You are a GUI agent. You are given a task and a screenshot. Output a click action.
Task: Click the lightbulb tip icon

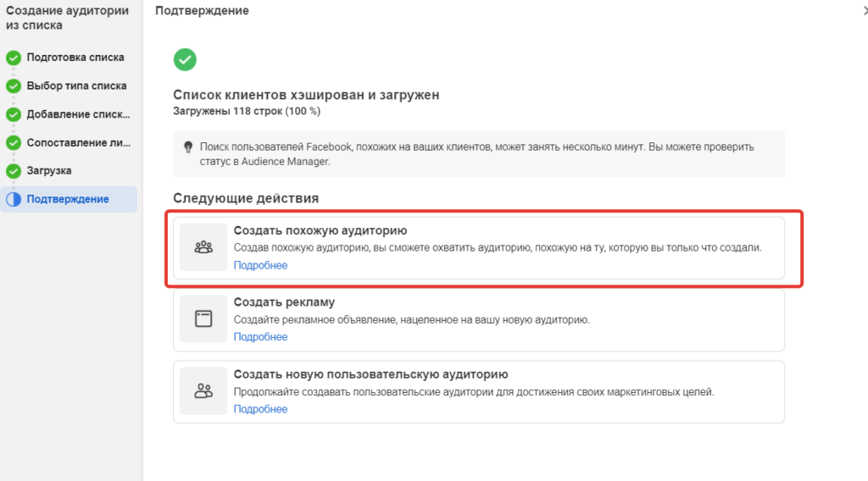(188, 147)
